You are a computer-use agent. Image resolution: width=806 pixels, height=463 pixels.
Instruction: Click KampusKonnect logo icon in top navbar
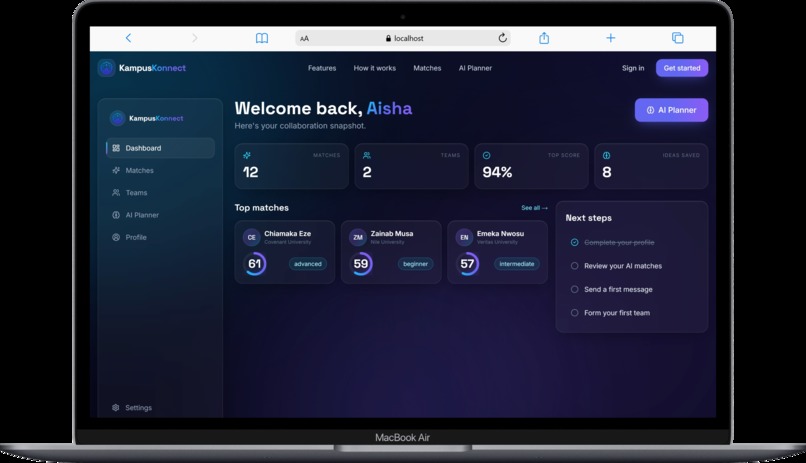(106, 68)
